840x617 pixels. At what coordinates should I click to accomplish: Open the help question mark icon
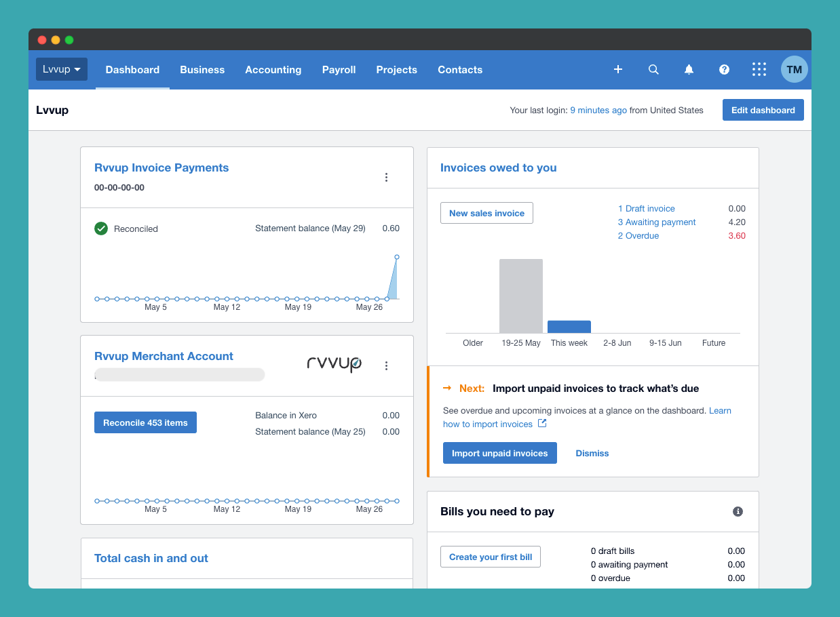[x=724, y=69]
